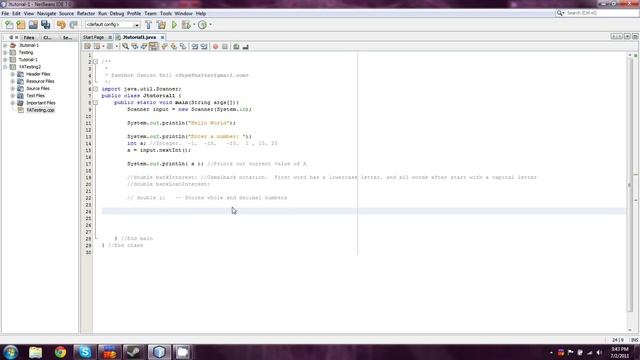The image size is (640, 360).
Task: Click the New Project toolbar icon
Action: click(21, 25)
